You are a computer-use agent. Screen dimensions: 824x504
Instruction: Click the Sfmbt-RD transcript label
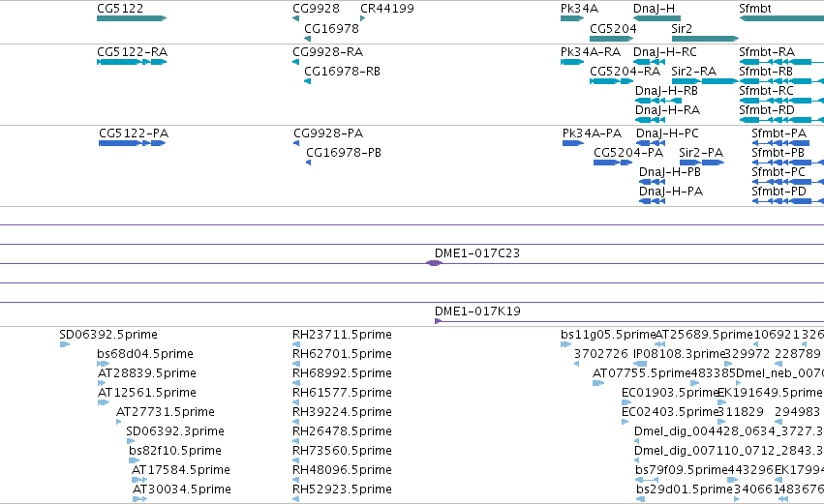pyautogui.click(x=767, y=110)
